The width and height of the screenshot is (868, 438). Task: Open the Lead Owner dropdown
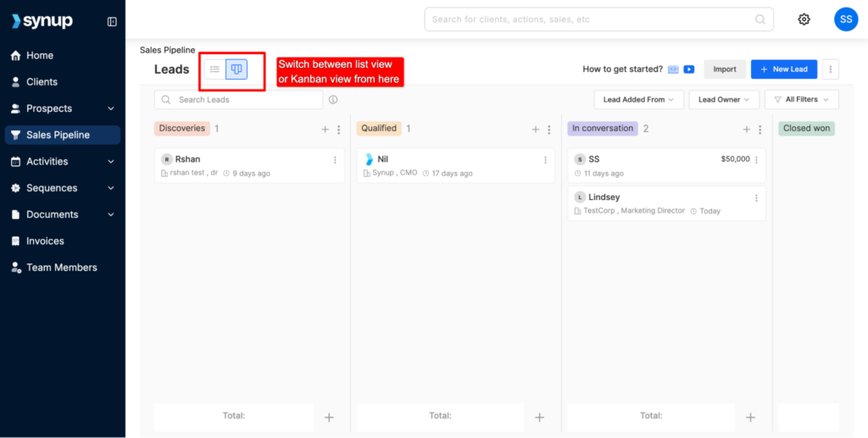(x=723, y=100)
